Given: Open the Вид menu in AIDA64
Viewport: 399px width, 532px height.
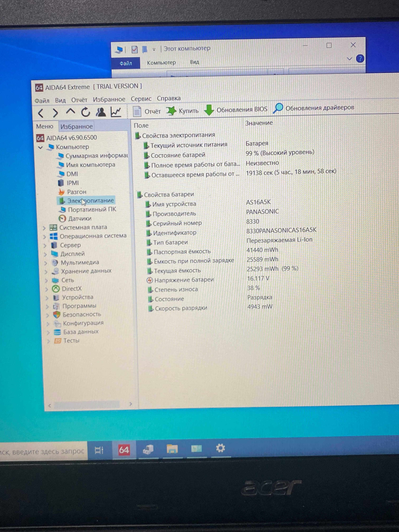Looking at the screenshot, I should click(60, 100).
